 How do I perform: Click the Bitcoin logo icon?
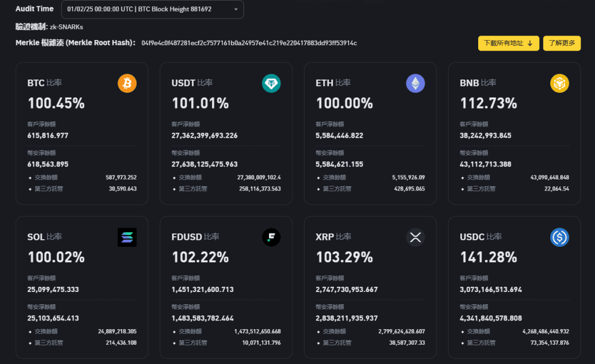127,84
